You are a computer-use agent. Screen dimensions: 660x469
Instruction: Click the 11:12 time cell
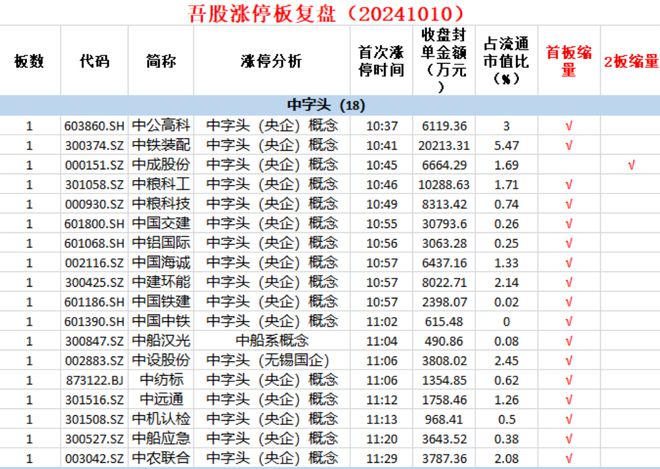(381, 400)
